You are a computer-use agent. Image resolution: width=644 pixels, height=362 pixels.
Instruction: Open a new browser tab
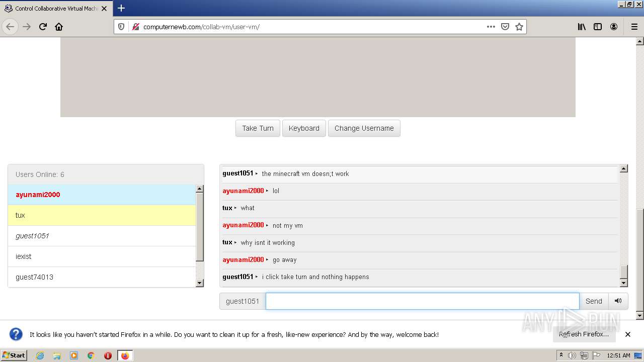(x=121, y=8)
